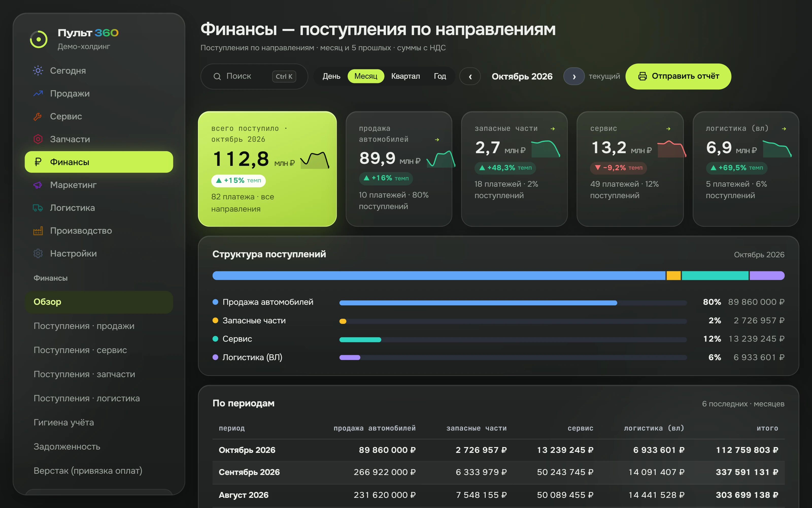Image resolution: width=812 pixels, height=508 pixels.
Task: Click the Пульт 360 logo icon
Action: point(39,39)
